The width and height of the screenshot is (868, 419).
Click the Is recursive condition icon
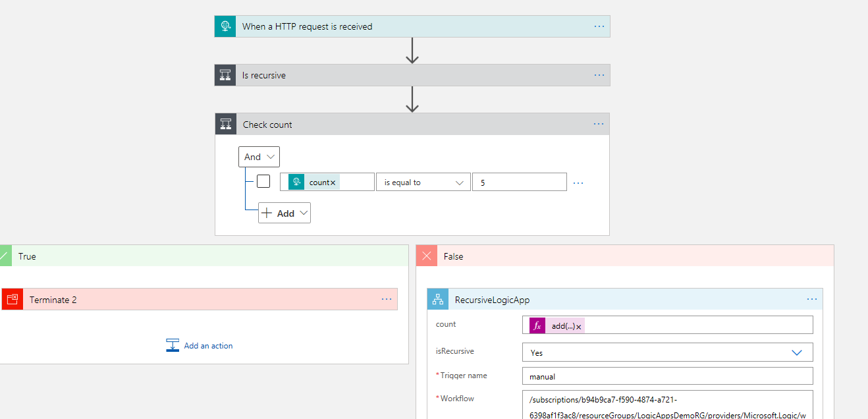[225, 75]
